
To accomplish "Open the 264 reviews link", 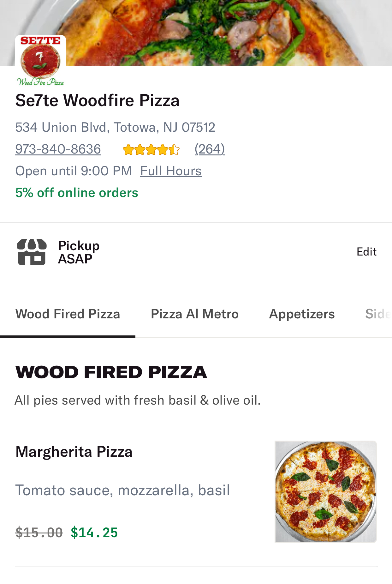I will (x=210, y=149).
